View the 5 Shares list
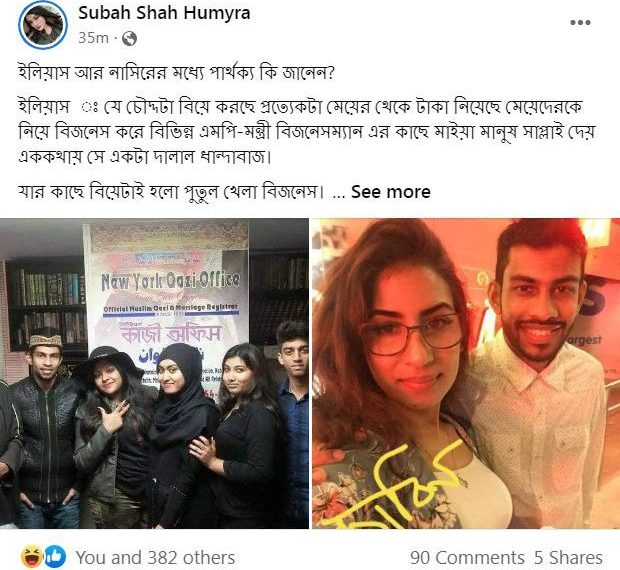Image resolution: width=620 pixels, height=570 pixels. [x=568, y=558]
